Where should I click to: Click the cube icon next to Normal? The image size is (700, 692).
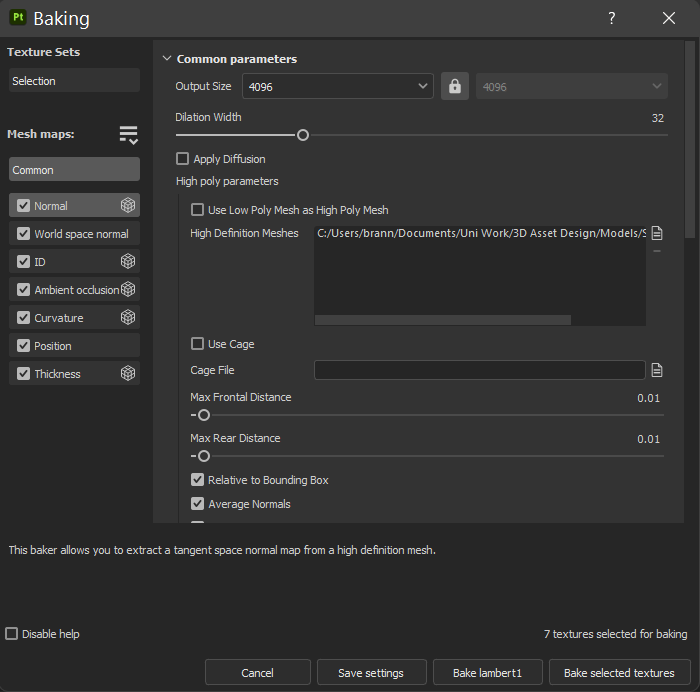click(128, 206)
